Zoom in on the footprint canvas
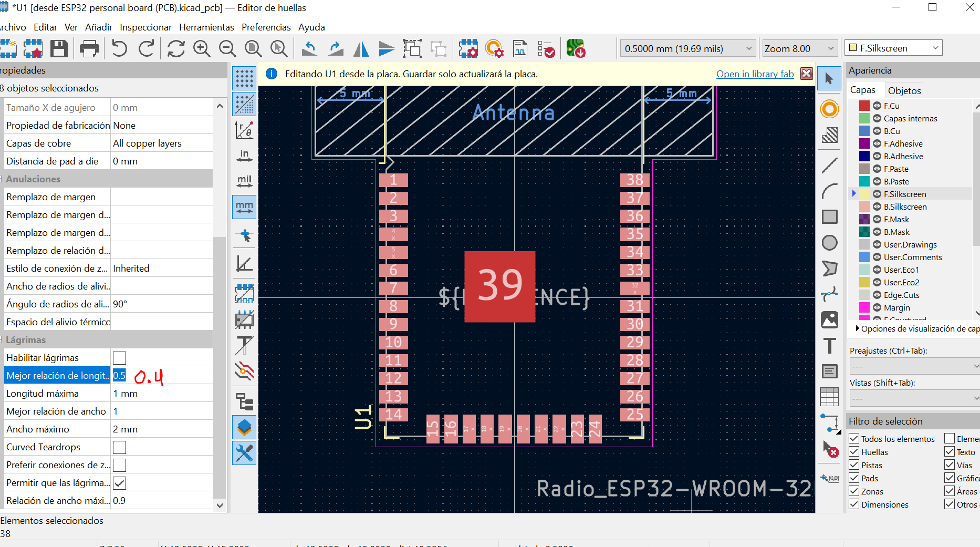 coord(202,49)
